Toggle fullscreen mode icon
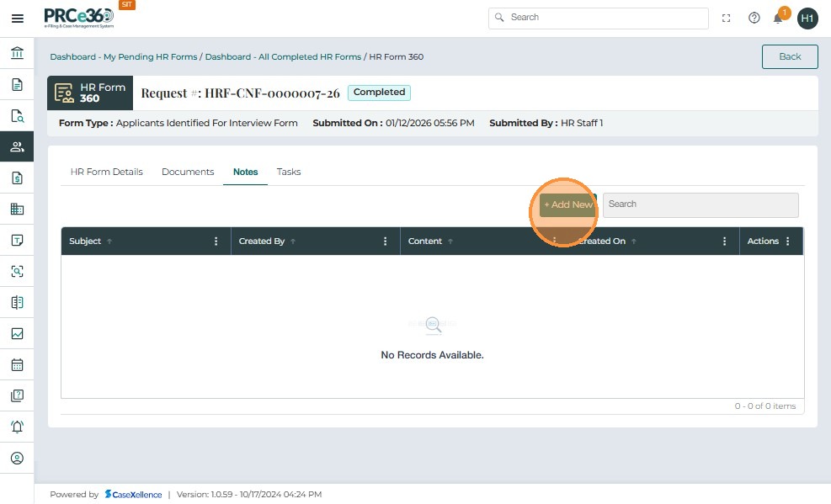 pos(726,18)
